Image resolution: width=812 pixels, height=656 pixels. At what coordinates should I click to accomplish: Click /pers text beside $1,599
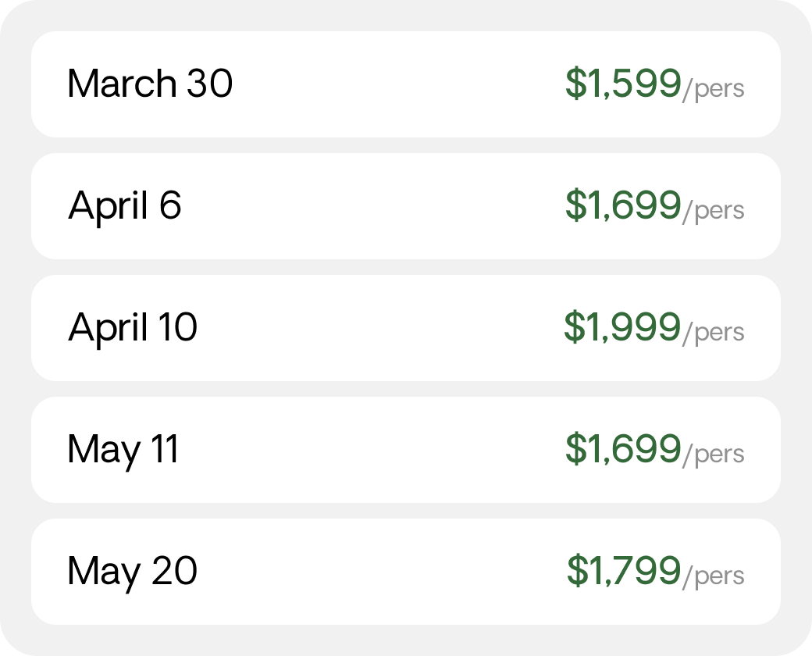(x=714, y=89)
